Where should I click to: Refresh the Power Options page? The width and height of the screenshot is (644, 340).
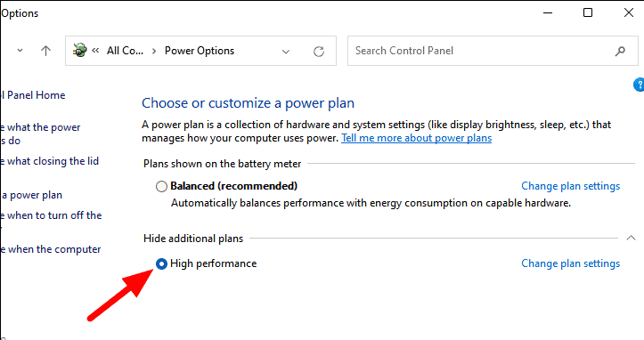(x=319, y=52)
